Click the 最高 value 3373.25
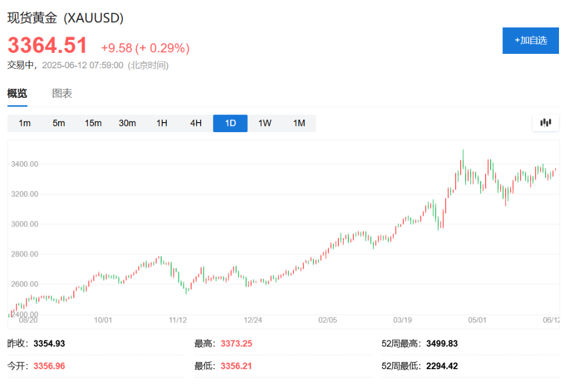Image resolution: width=569 pixels, height=392 pixels. tap(236, 343)
